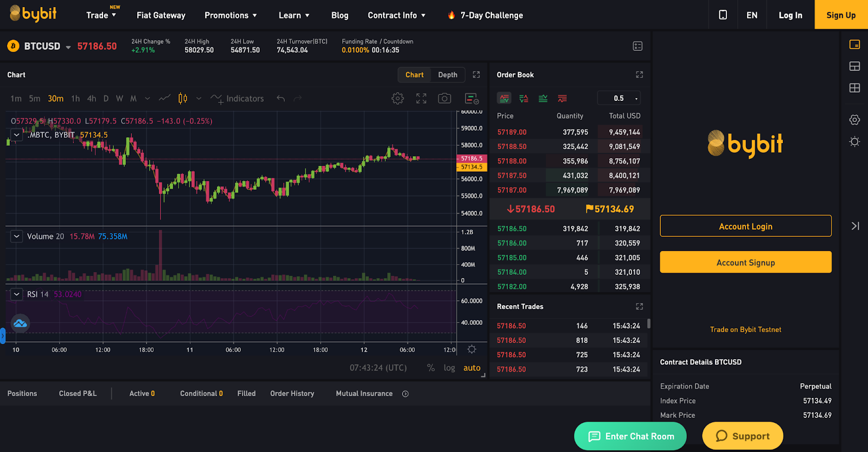868x452 pixels.
Task: Toggle light/dark theme sun icon
Action: [x=854, y=141]
